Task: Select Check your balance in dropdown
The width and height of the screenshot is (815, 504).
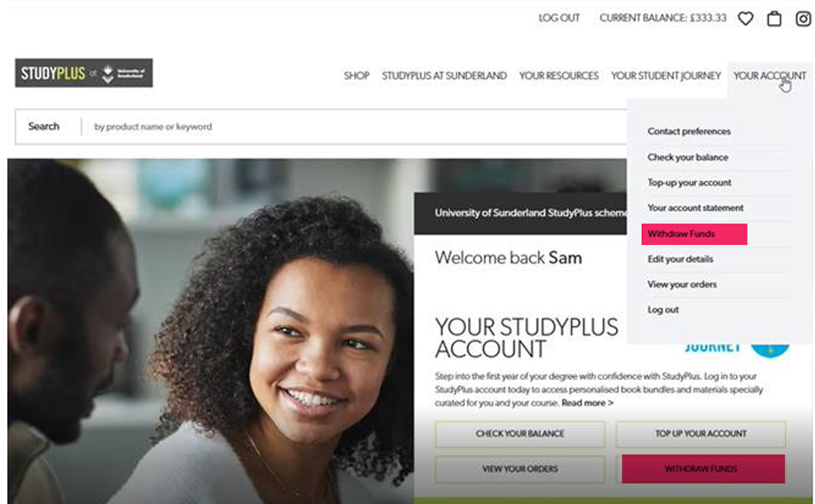Action: 688,157
